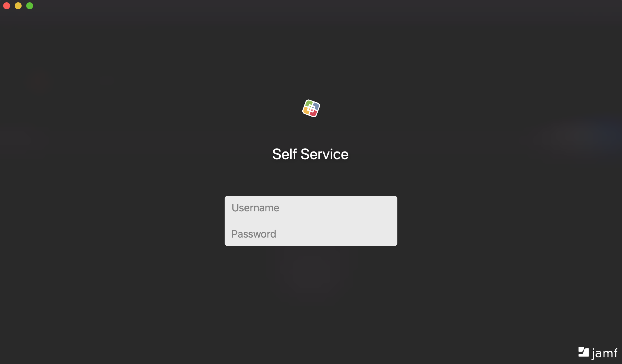
Task: Click the jamf square logo mark
Action: coord(583,352)
